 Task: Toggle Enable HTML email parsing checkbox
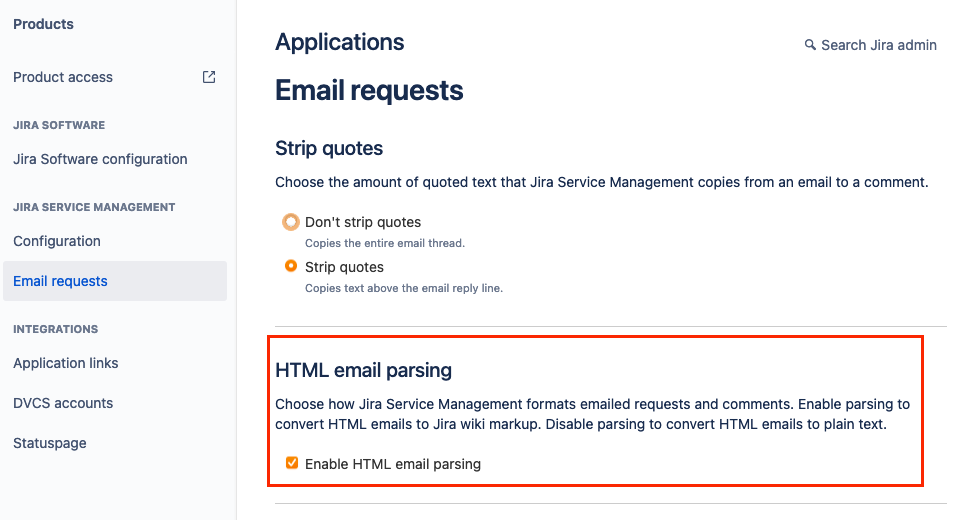point(292,463)
